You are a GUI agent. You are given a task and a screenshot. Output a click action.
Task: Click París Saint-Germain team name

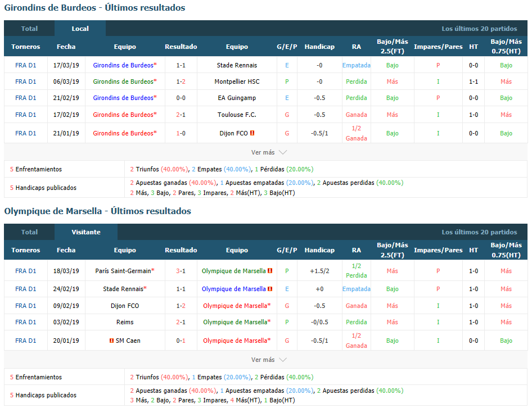click(x=124, y=271)
